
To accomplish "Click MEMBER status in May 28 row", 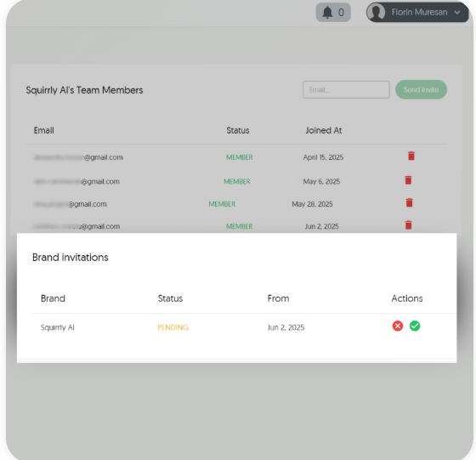I will (x=222, y=204).
